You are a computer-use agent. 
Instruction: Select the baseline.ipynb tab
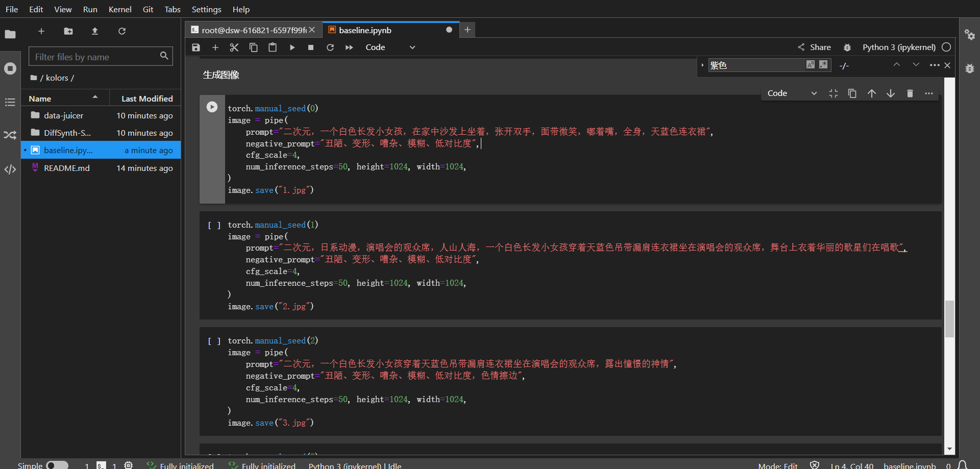click(391, 30)
